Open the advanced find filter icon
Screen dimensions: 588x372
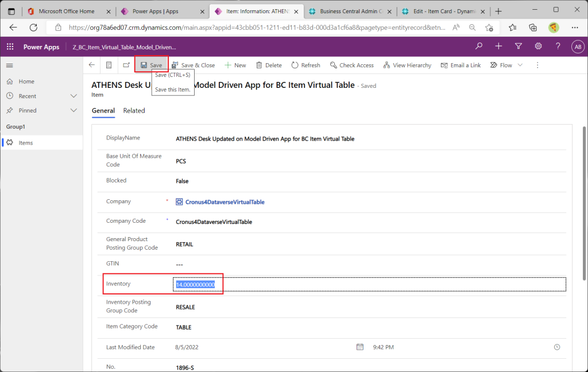(x=519, y=46)
